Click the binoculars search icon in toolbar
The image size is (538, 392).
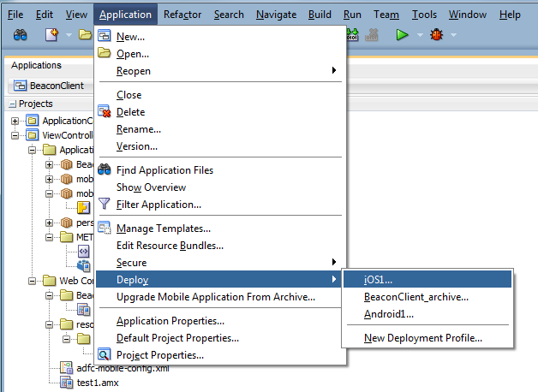[x=21, y=35]
